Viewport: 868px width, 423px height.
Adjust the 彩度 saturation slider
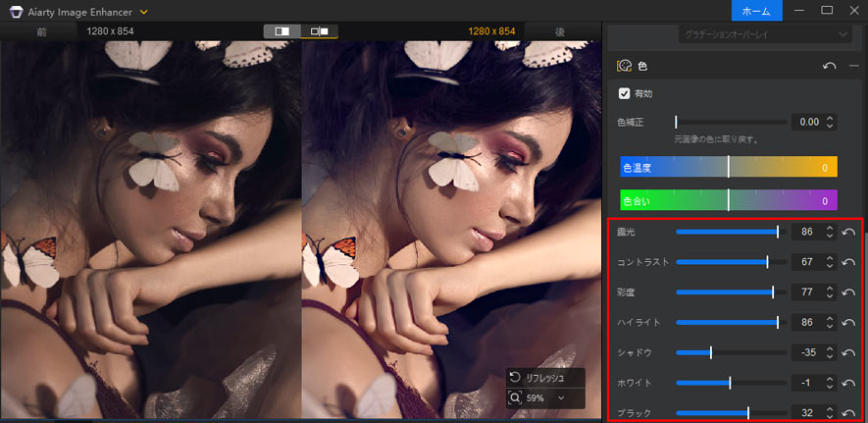[x=731, y=291]
